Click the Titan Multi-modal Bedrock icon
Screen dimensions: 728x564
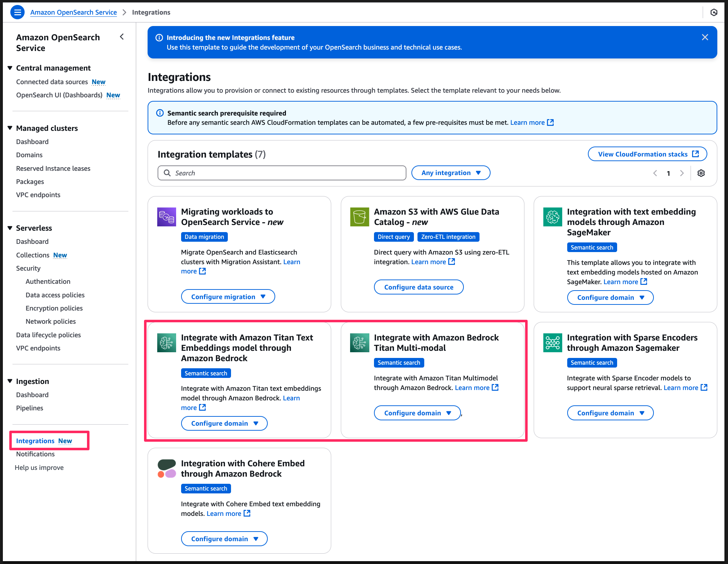(359, 343)
